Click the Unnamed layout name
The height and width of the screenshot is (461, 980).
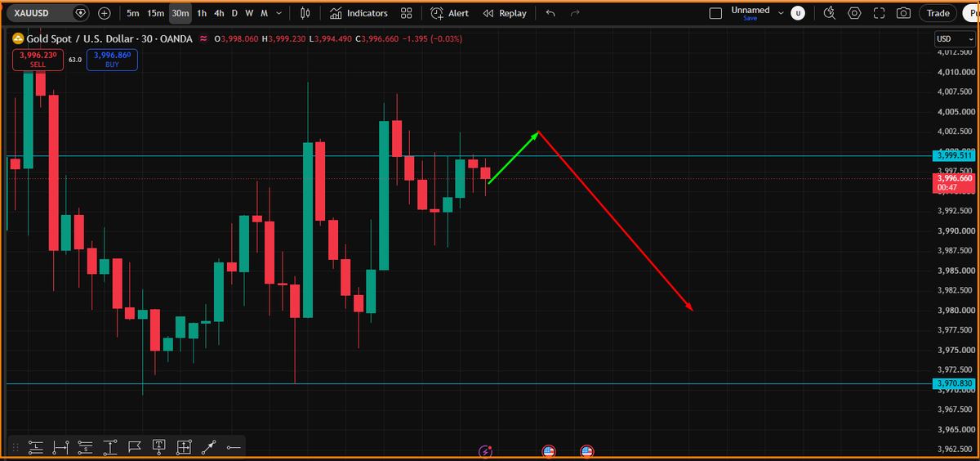tap(750, 10)
